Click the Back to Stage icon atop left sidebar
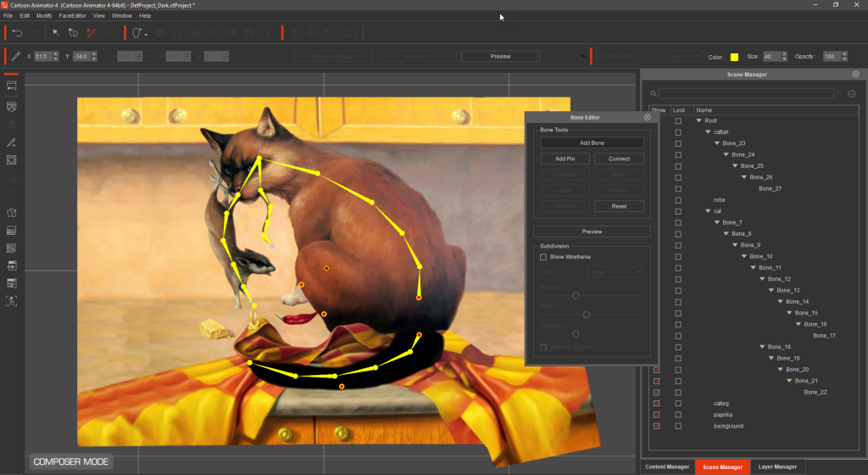Image resolution: width=868 pixels, height=475 pixels. pos(11,86)
